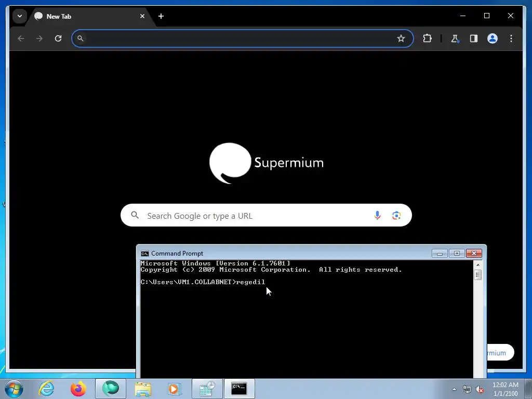The width and height of the screenshot is (532, 399).
Task: Open the tab search dropdown arrow
Action: 20,16
